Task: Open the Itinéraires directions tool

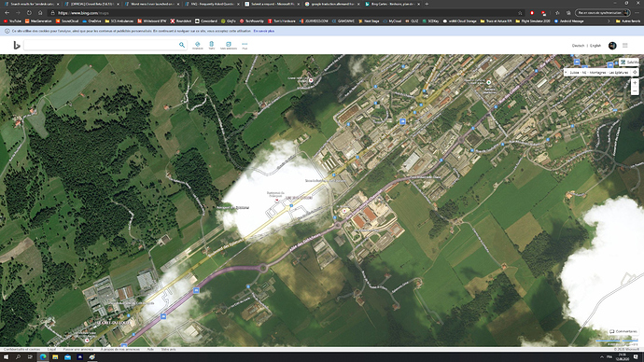Action: click(198, 46)
